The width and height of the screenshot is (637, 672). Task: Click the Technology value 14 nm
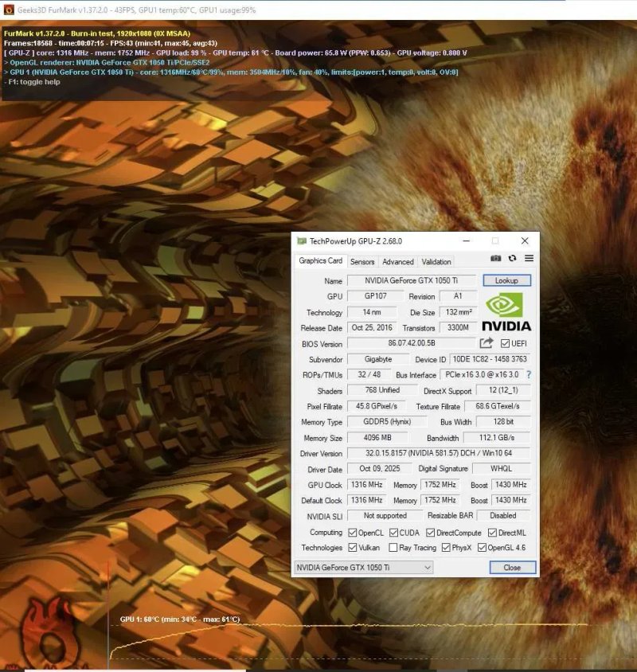[x=372, y=312]
